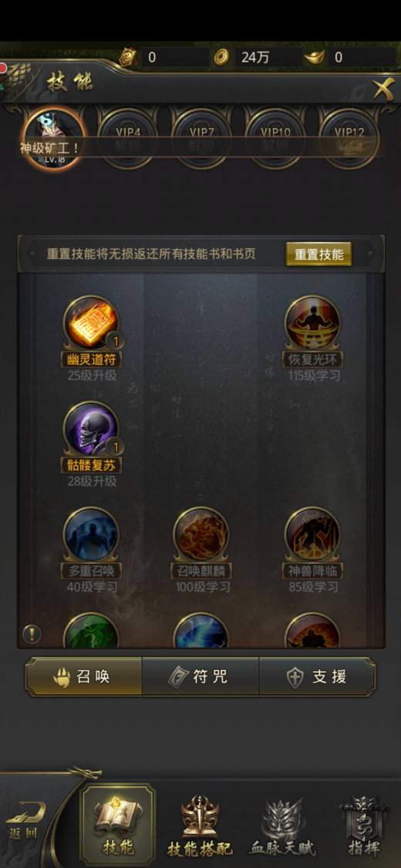Click the gold coin currency icon
Image resolution: width=401 pixels, height=868 pixels.
[x=221, y=57]
